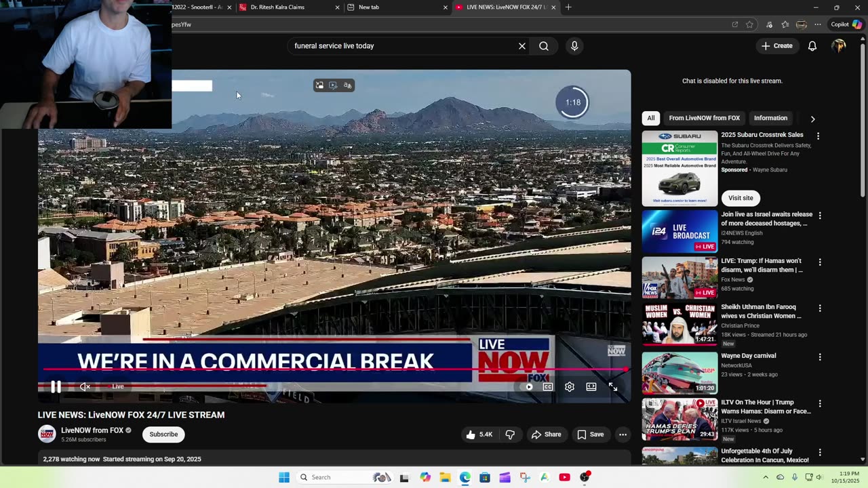
Task: Select the From LiveNOW from FOX chip
Action: coord(704,118)
